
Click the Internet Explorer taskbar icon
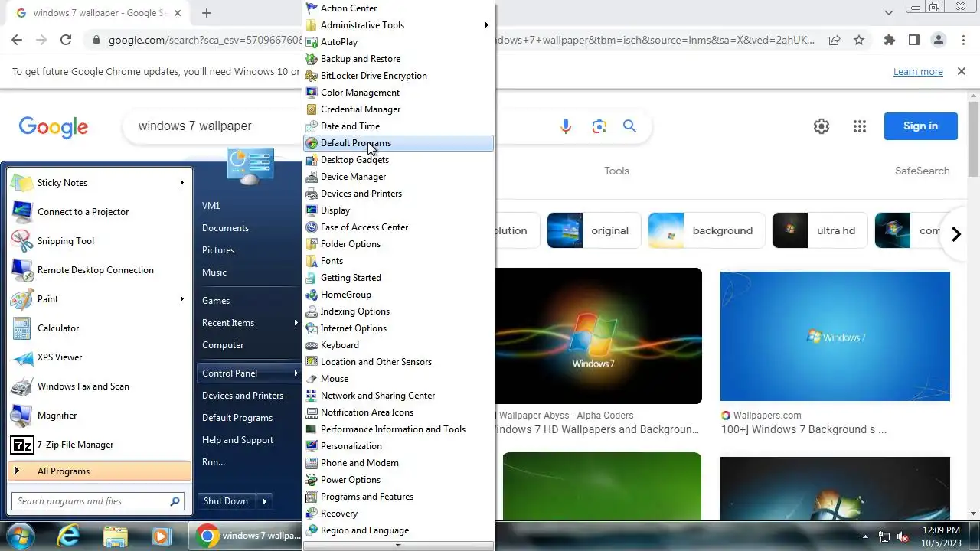[69, 536]
